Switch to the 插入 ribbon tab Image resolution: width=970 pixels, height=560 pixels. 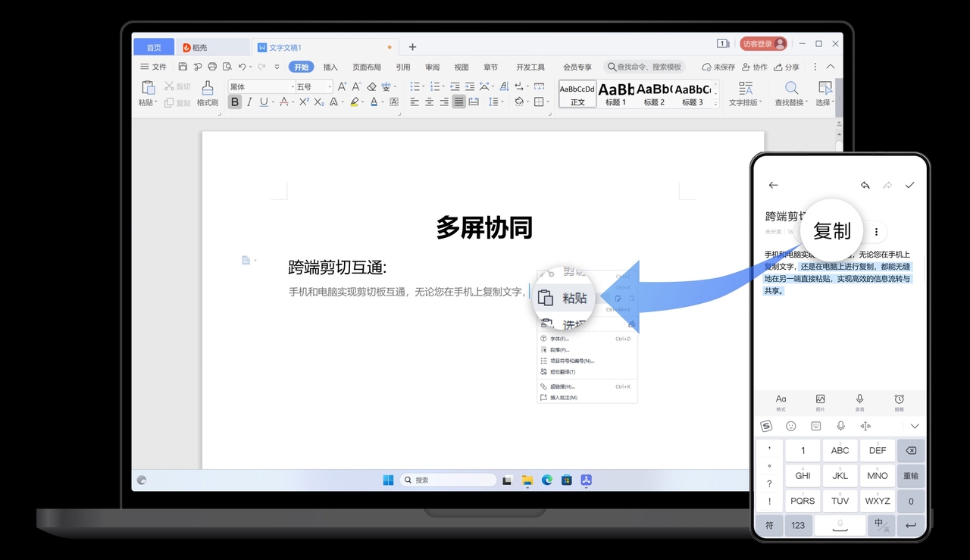[x=329, y=67]
